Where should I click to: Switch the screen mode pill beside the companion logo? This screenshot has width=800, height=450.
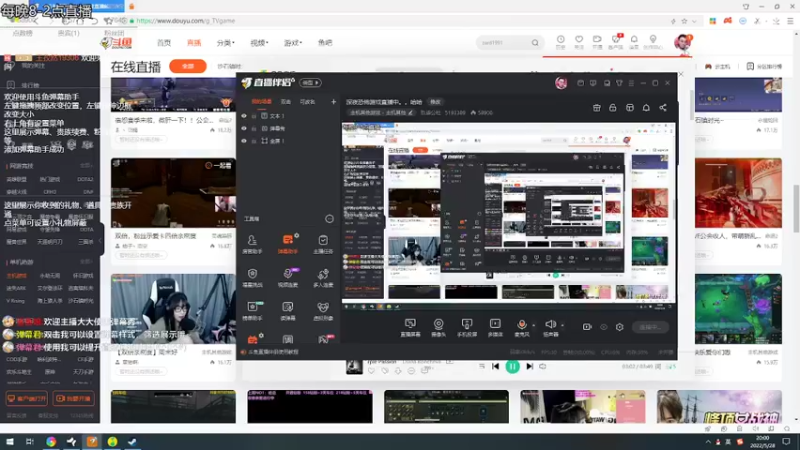click(x=310, y=83)
